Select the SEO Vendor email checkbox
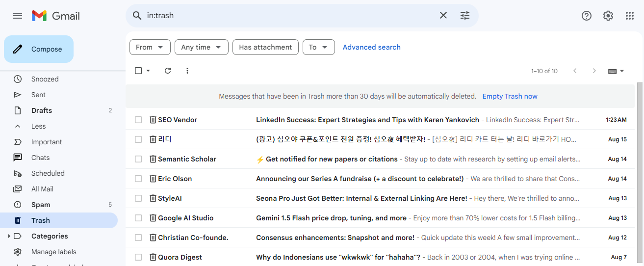 coord(138,120)
